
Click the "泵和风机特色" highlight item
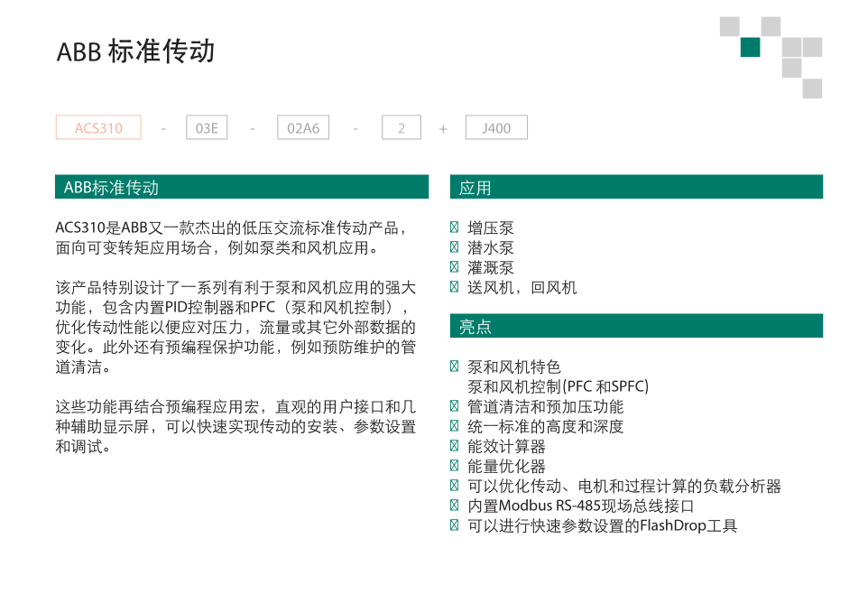(514, 367)
